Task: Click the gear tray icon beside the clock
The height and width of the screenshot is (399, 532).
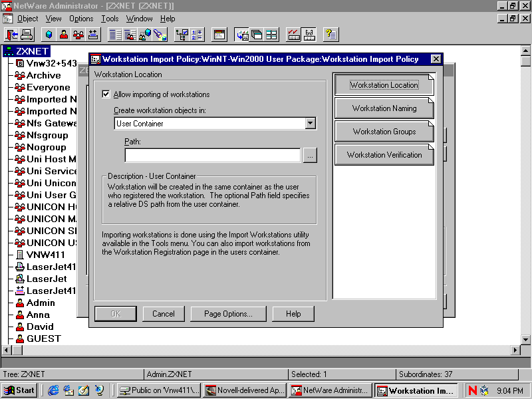Action: pos(484,390)
